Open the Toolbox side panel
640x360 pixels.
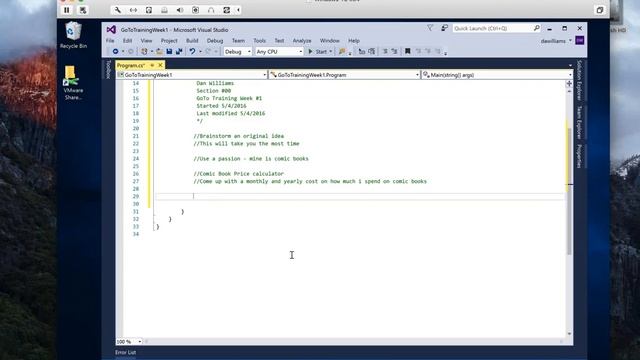point(109,69)
